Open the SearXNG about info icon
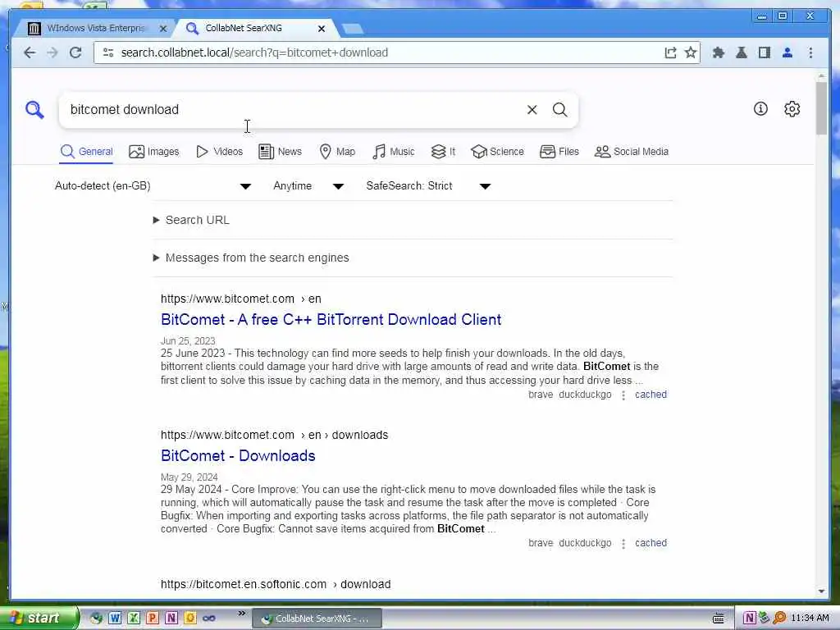This screenshot has width=840, height=630. pos(760,109)
